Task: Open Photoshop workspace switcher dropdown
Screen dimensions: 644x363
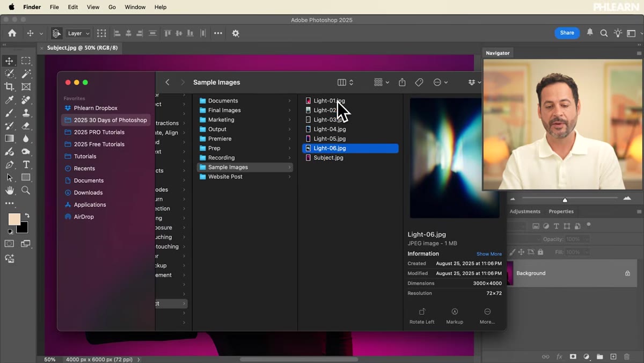Action: tap(634, 33)
